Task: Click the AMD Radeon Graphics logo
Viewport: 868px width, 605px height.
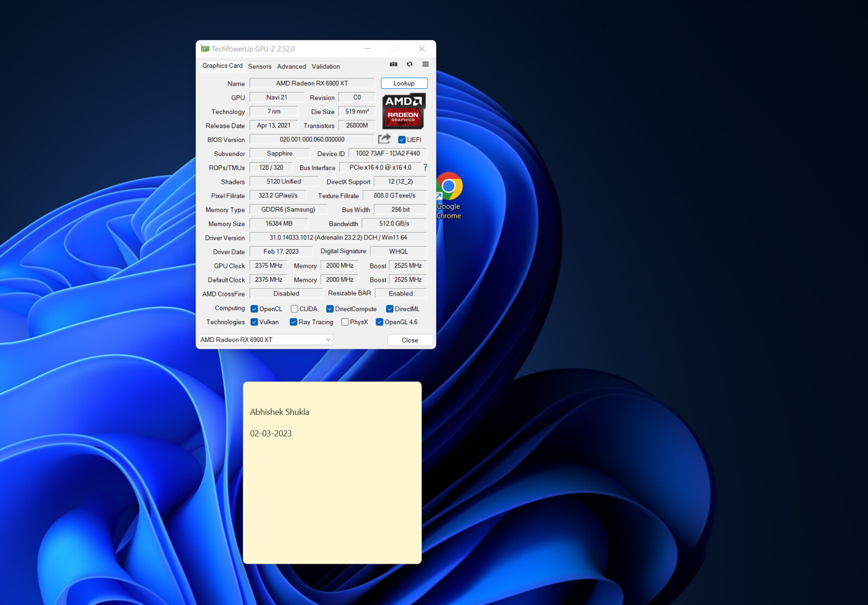Action: click(x=404, y=111)
